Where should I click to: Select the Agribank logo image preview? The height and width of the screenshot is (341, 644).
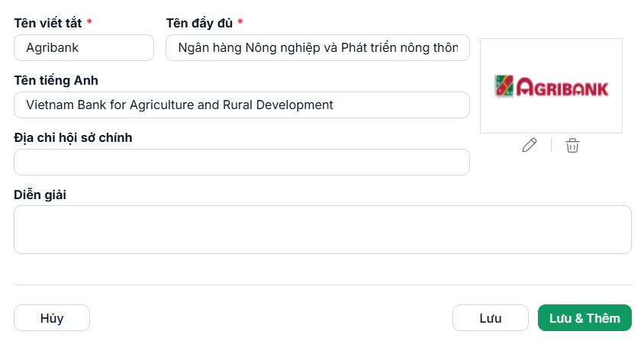551,86
